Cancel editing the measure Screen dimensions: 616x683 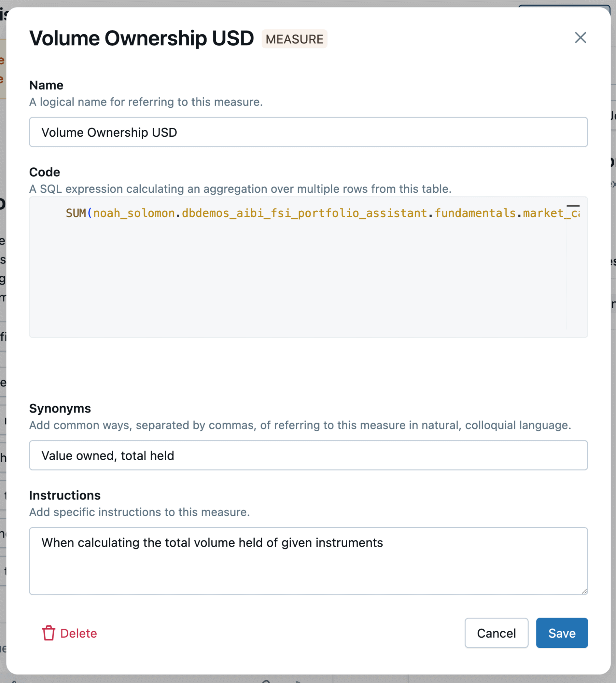point(496,633)
